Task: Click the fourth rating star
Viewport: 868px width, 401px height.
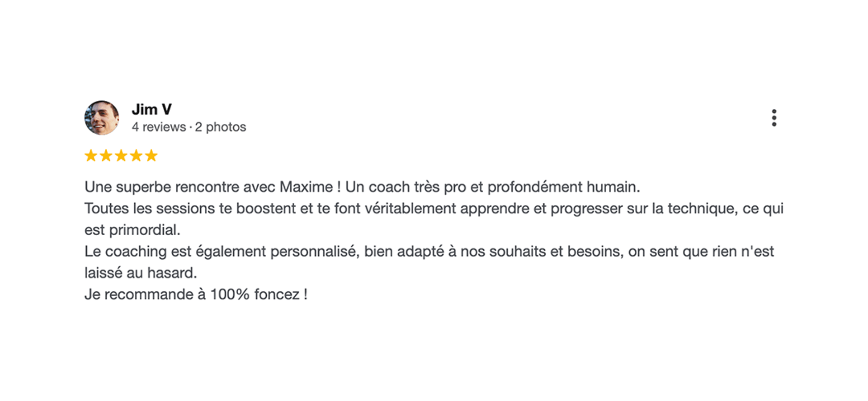Action: tap(136, 156)
